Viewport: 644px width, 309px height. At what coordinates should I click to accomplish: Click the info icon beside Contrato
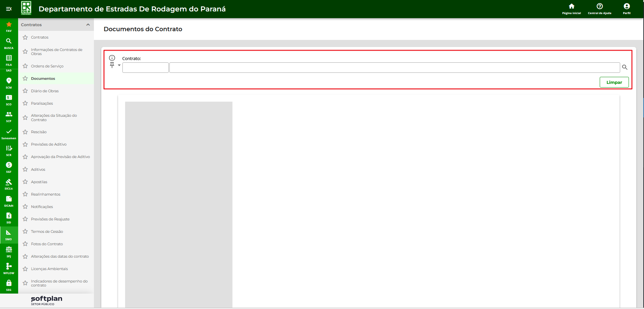112,58
